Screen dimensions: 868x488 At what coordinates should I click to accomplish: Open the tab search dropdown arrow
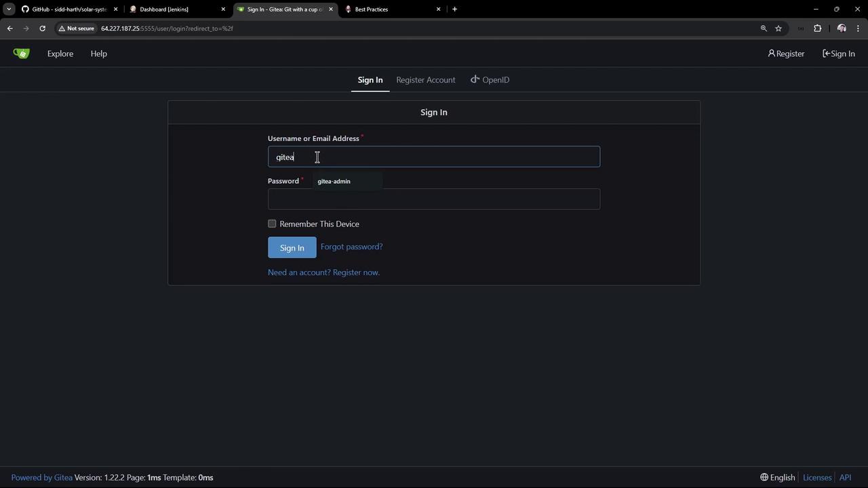click(x=9, y=9)
